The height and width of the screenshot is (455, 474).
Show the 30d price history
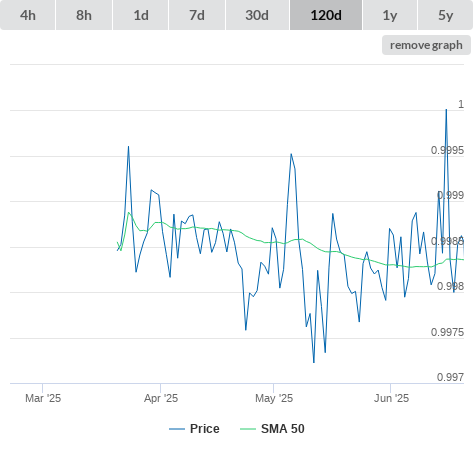(x=257, y=15)
